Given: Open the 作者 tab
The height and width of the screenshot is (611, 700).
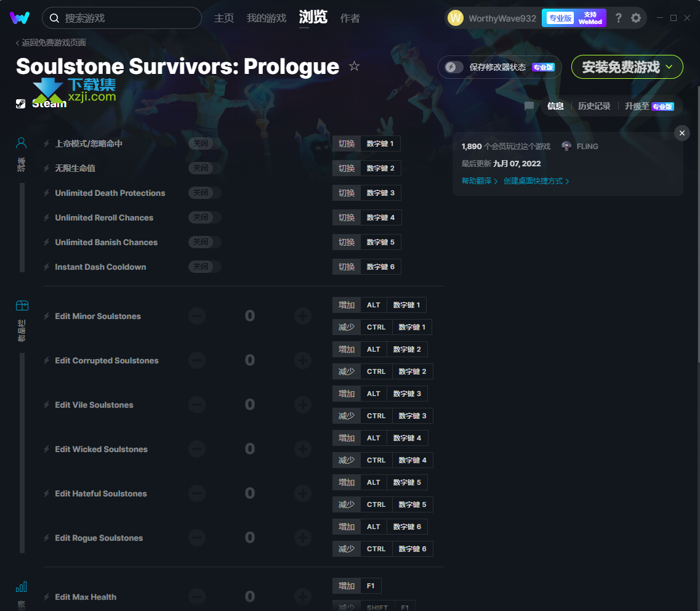Looking at the screenshot, I should (350, 18).
